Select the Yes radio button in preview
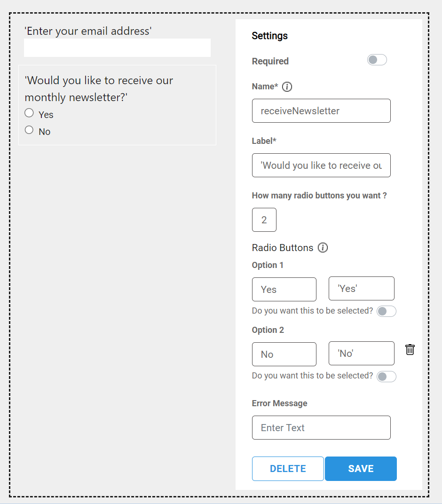The height and width of the screenshot is (504, 442). point(29,113)
